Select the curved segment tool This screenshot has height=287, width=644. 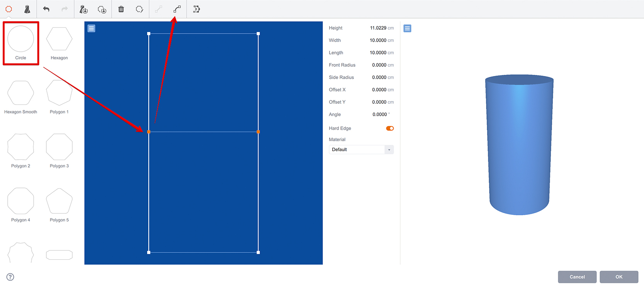click(x=177, y=9)
